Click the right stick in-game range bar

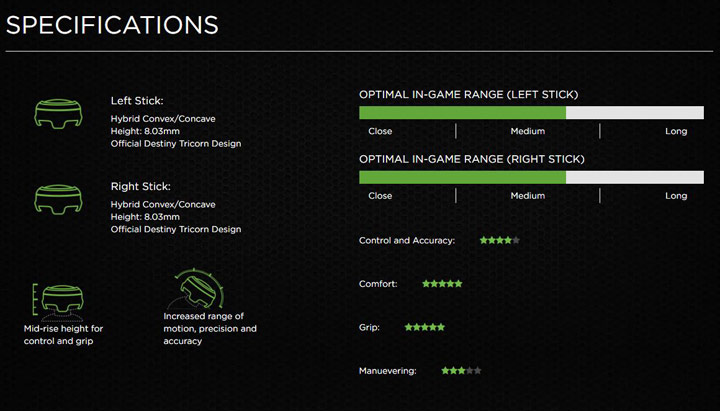(532, 177)
